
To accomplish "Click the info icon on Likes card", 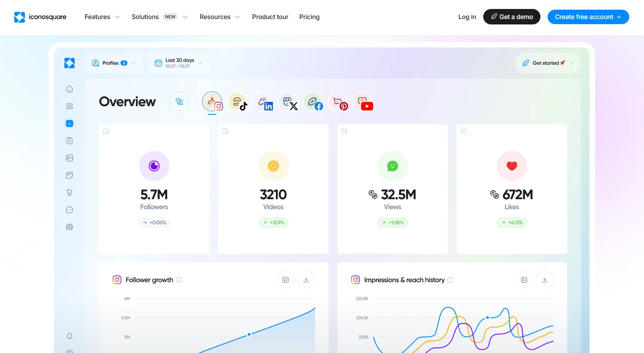I will [x=463, y=131].
